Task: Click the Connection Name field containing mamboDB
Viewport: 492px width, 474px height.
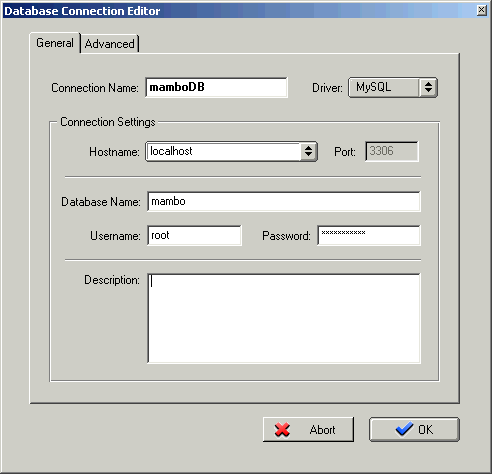Action: [216, 88]
